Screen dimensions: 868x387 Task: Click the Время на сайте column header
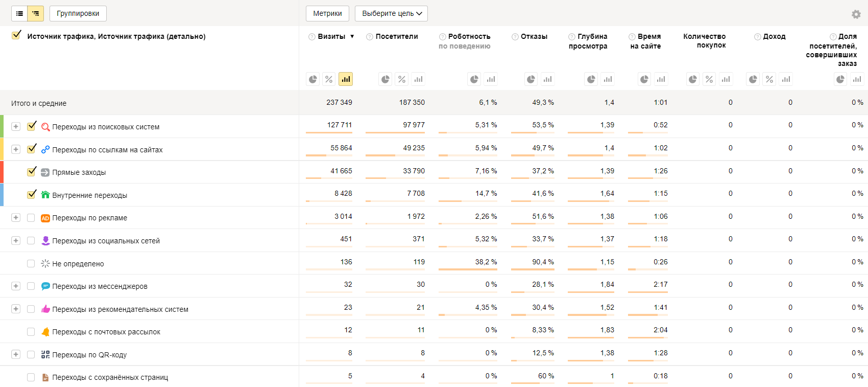645,41
